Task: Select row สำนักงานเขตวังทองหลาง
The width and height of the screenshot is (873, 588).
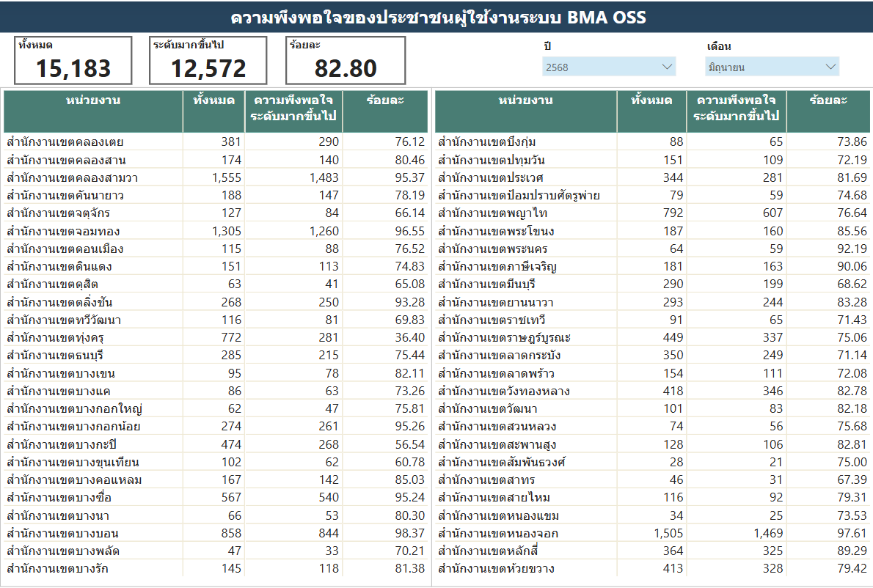Action: click(x=652, y=391)
